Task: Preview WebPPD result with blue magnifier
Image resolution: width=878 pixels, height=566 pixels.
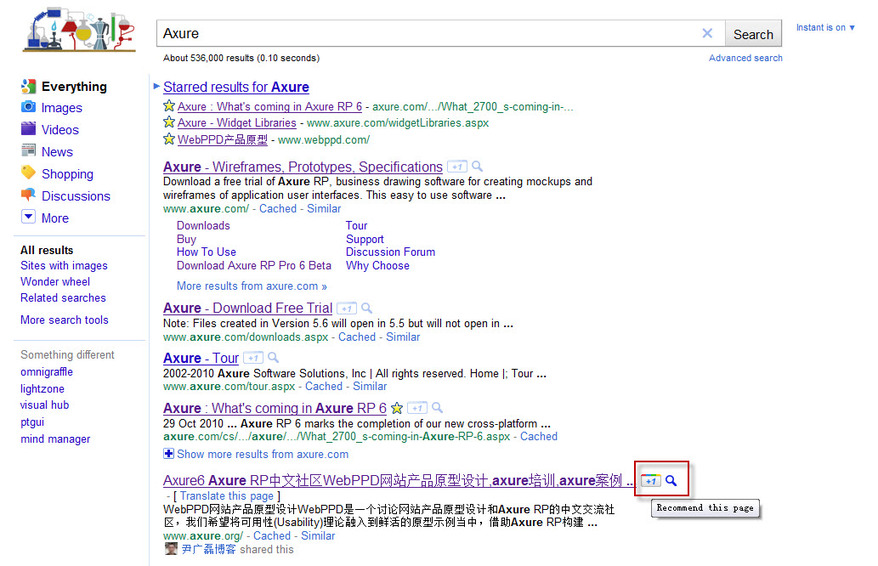Action: (671, 480)
